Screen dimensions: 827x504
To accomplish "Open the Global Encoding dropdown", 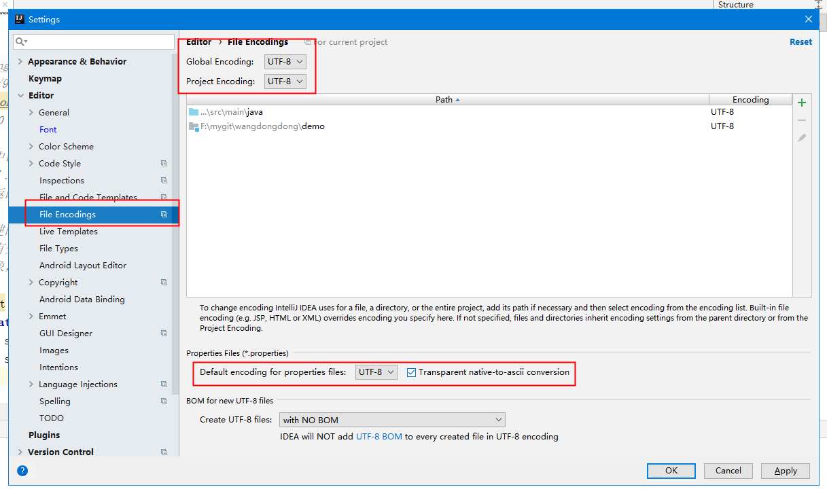I will (285, 62).
